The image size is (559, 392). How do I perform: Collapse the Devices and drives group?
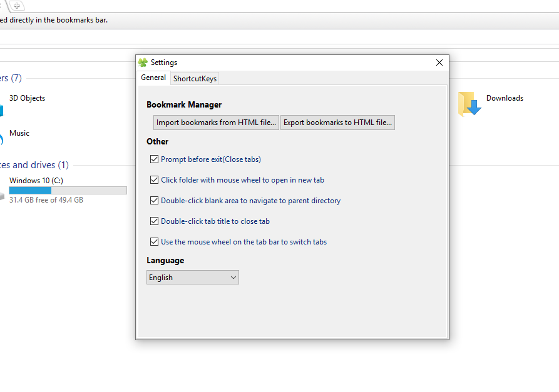(x=34, y=165)
